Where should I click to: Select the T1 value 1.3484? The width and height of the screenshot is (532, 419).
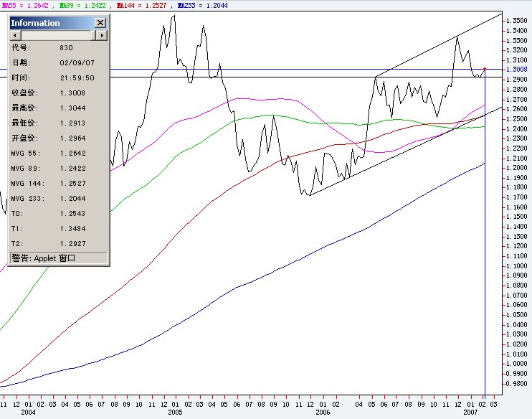(x=72, y=229)
